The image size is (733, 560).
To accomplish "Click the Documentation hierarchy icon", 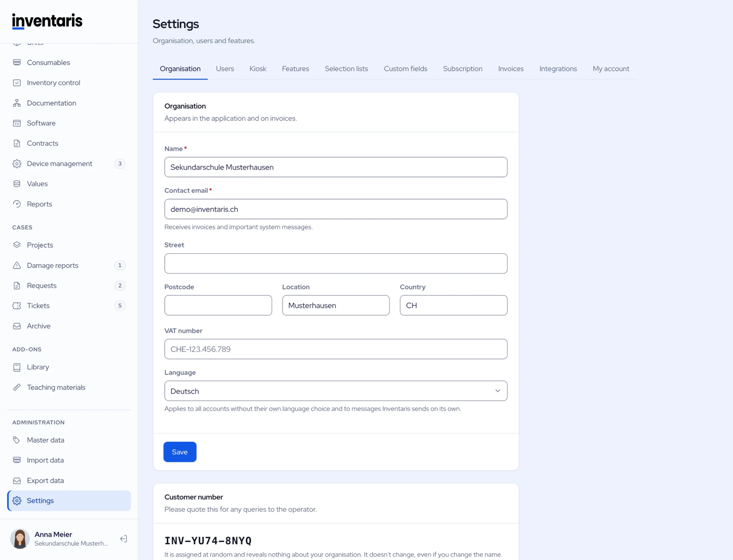I will (17, 103).
